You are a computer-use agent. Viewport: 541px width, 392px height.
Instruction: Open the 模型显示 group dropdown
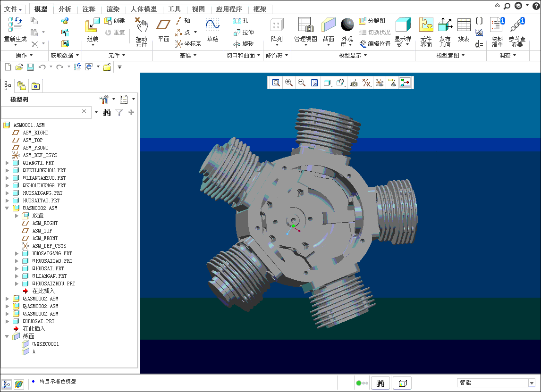(353, 56)
